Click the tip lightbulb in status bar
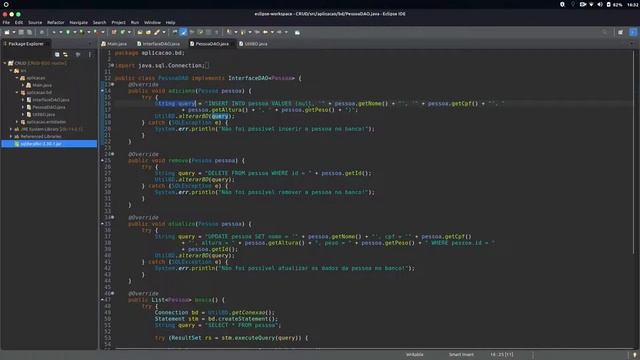Viewport: 640px width, 360px height. (x=635, y=355)
